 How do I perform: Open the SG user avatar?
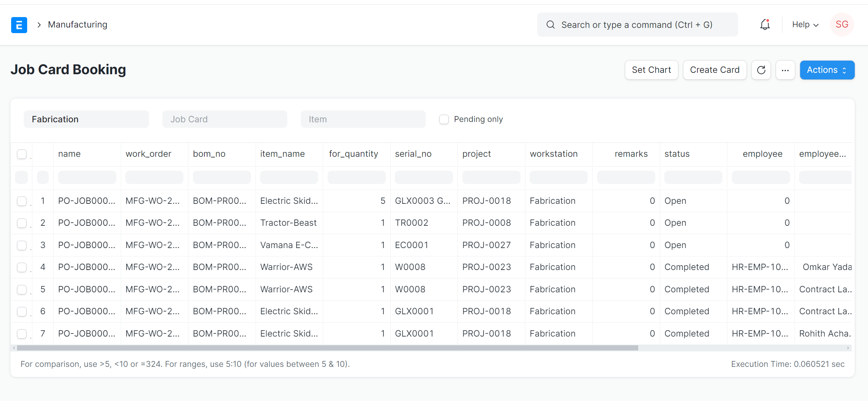(842, 25)
